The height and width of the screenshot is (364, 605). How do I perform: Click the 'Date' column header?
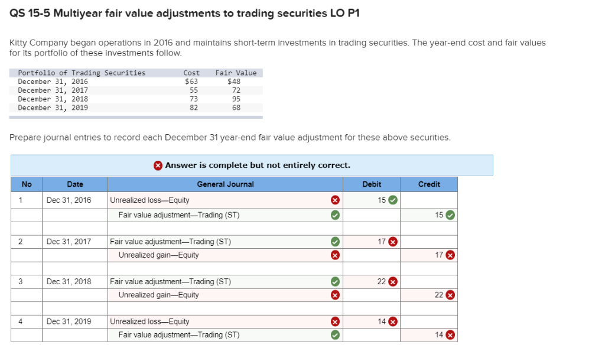(x=75, y=184)
